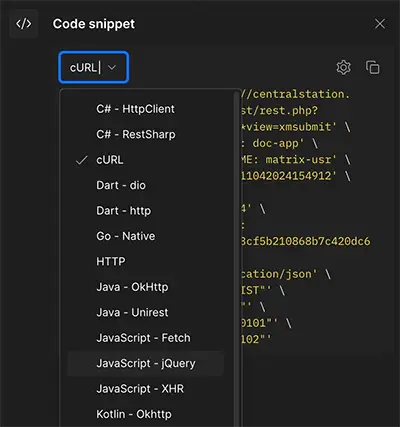400x427 pixels.
Task: Open snippet settings gear icon
Action: 343,68
